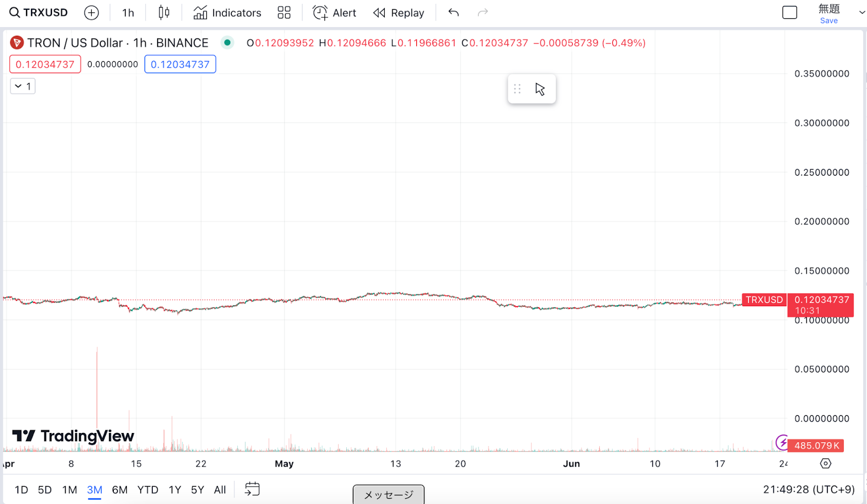Click the 0.00000000 spread value
The height and width of the screenshot is (504, 867).
pyautogui.click(x=113, y=64)
